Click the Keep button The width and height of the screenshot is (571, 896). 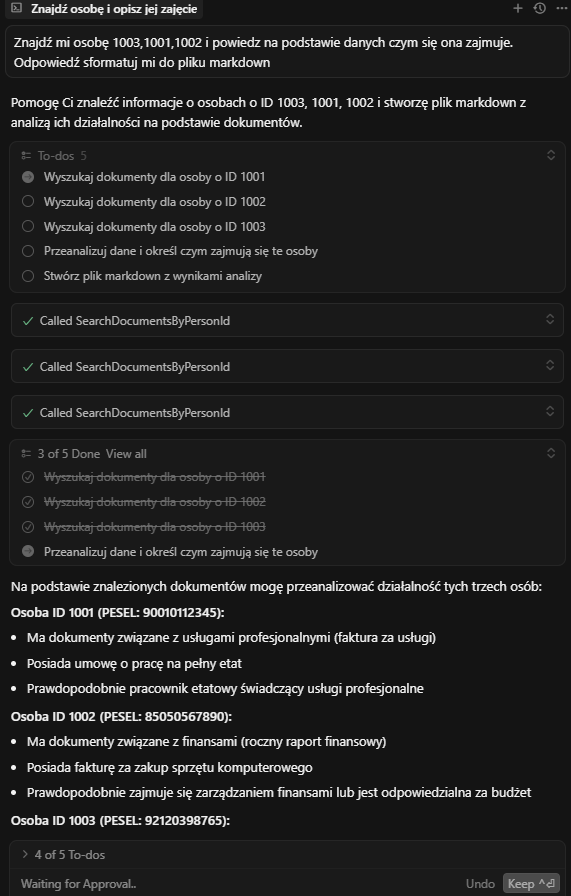[x=532, y=883]
